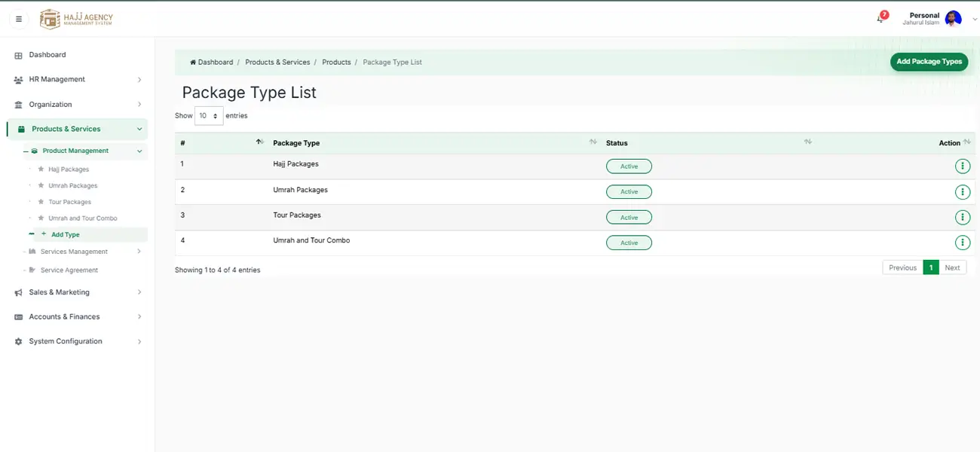
Task: Open the action menu for Hajj Packages row
Action: click(x=962, y=166)
